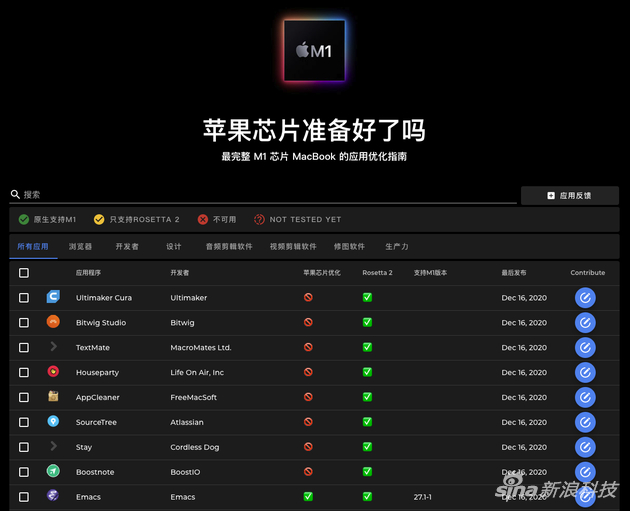Open contribute button for Boostnote
The image size is (630, 511).
(585, 472)
